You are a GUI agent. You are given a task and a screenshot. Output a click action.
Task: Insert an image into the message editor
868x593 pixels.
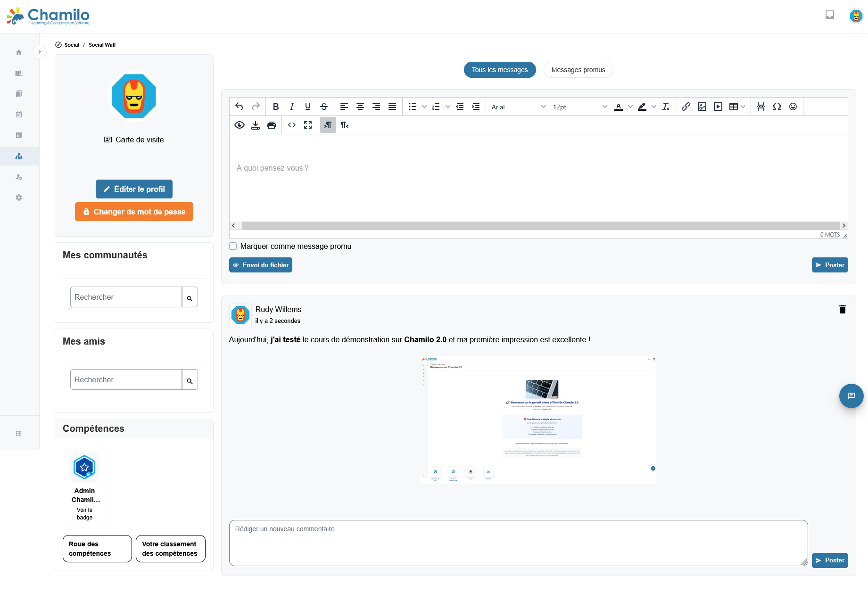click(702, 107)
